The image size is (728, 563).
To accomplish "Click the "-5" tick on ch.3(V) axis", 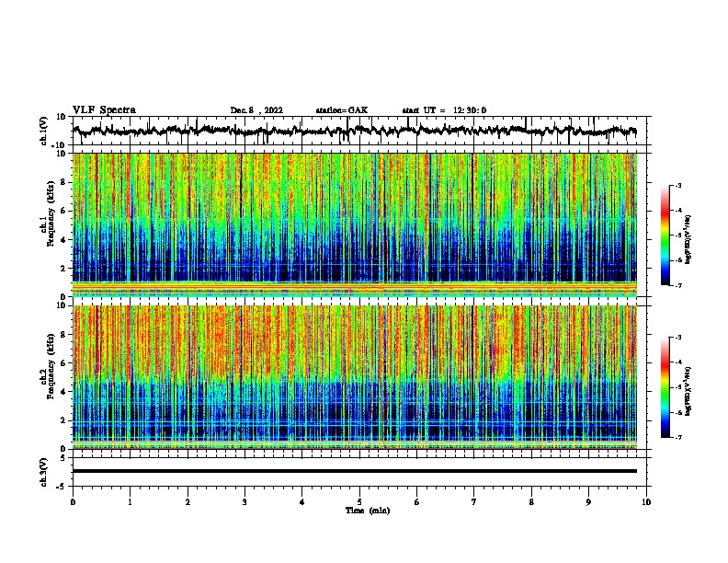I will pos(62,487).
